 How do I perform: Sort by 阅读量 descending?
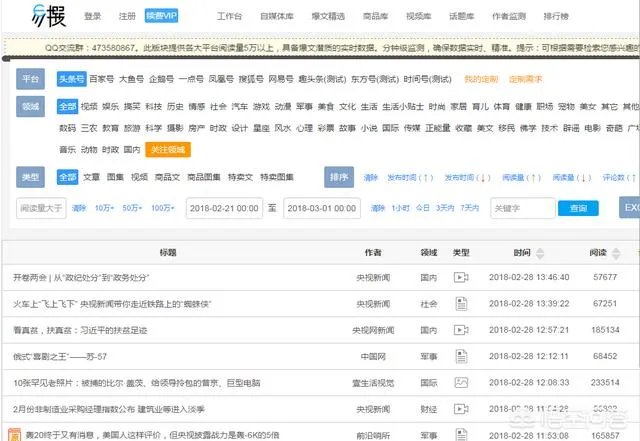coord(572,178)
